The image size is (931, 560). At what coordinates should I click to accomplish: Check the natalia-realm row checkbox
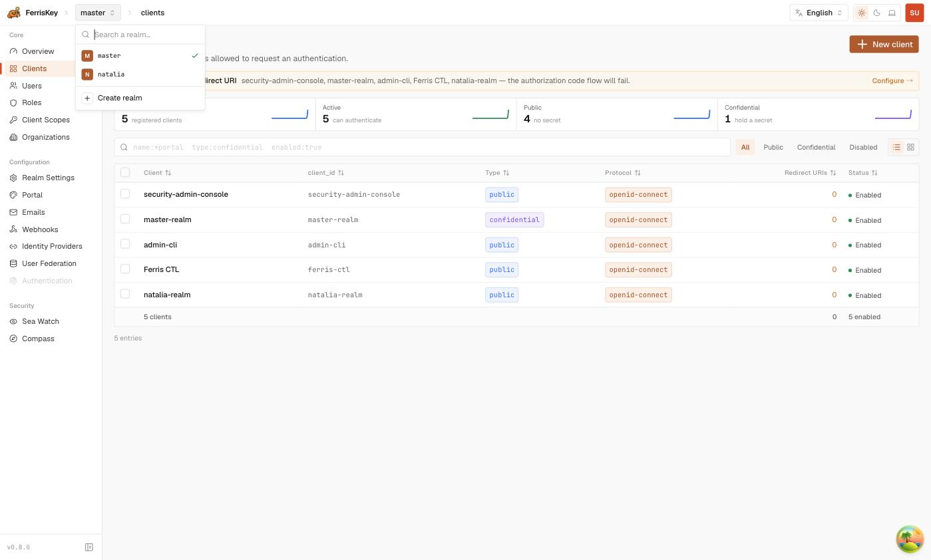click(x=125, y=294)
